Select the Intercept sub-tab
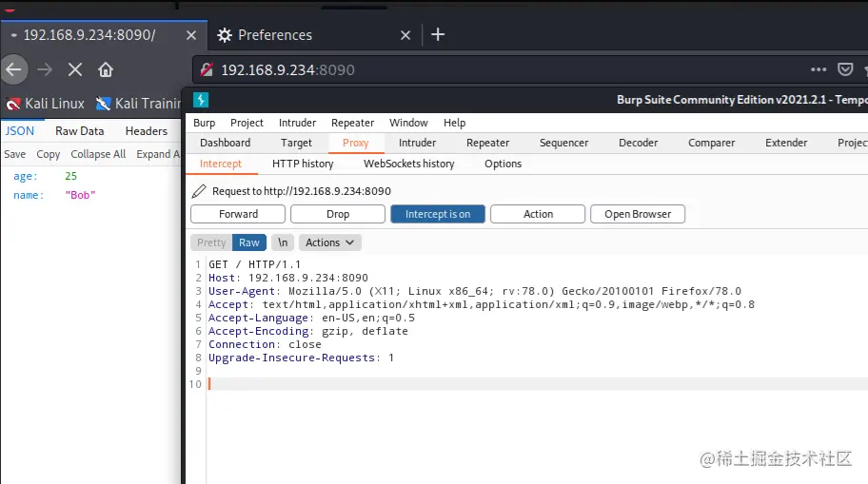 pyautogui.click(x=221, y=164)
